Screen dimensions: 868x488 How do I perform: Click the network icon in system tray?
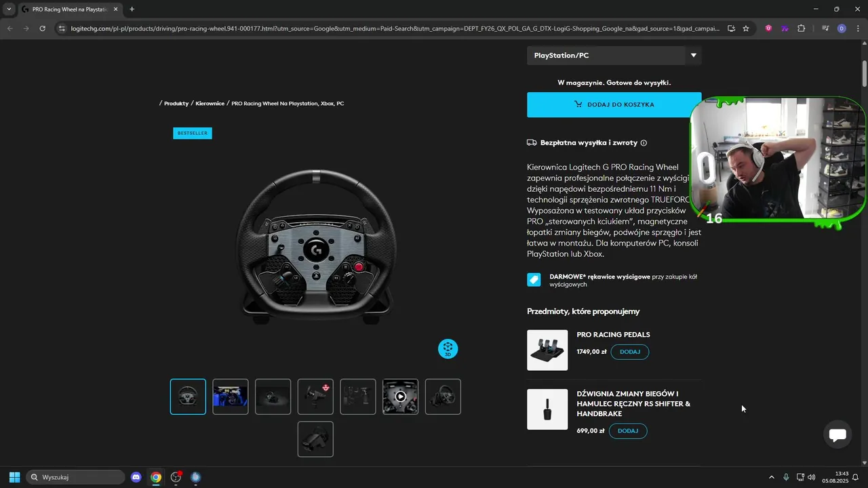tap(800, 477)
